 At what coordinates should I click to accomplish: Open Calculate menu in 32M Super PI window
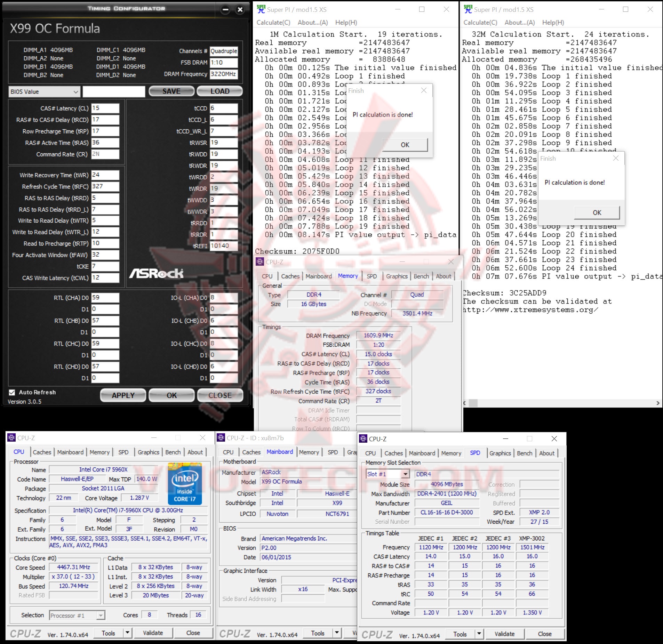pos(480,23)
